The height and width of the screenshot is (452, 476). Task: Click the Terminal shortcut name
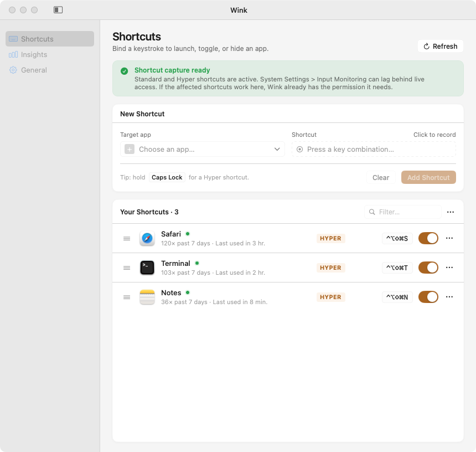[175, 263]
